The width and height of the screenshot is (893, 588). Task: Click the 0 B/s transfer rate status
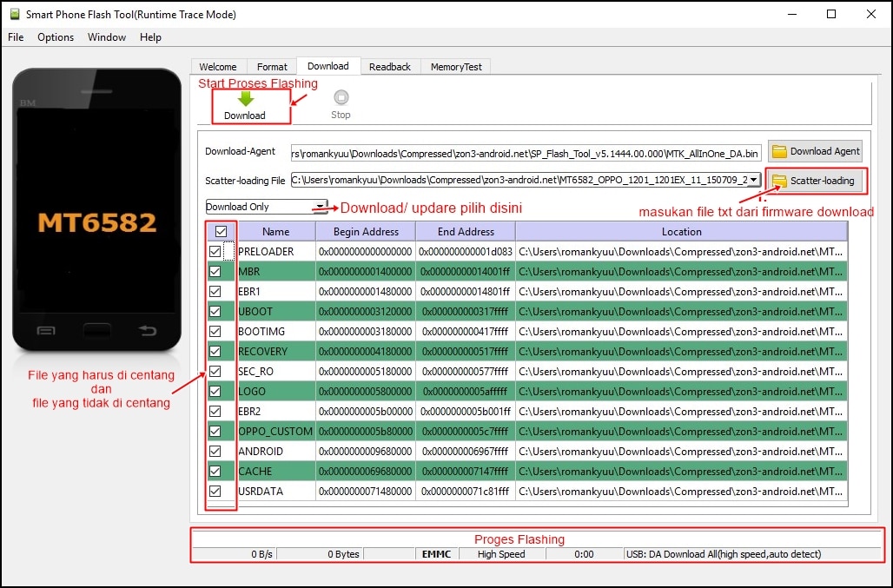pyautogui.click(x=262, y=554)
